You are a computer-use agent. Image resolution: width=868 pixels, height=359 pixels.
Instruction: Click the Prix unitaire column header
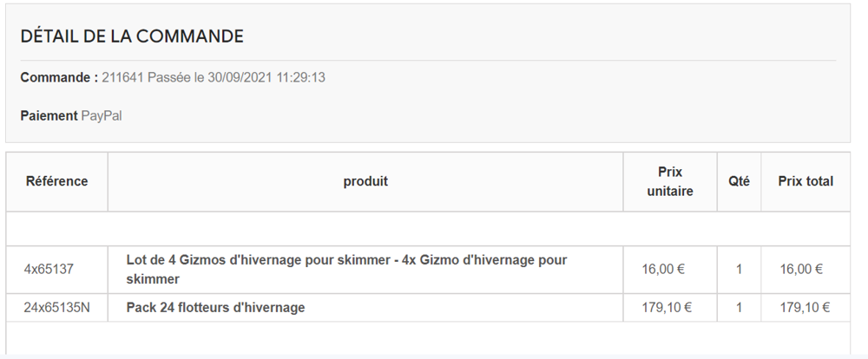tap(670, 181)
